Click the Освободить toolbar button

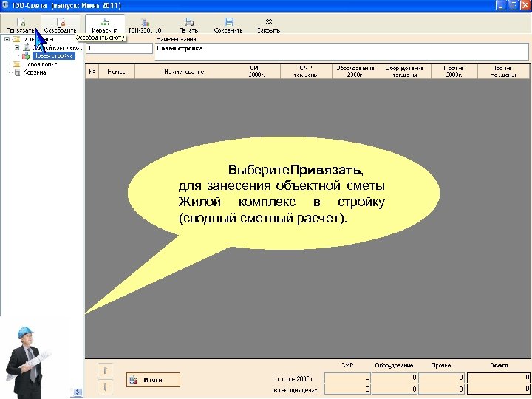[x=61, y=25]
